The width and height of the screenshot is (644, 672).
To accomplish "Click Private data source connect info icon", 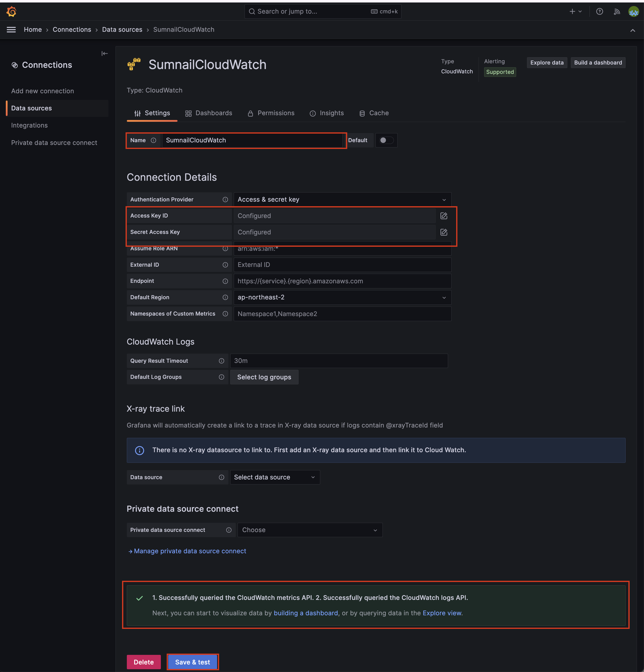I will 229,530.
